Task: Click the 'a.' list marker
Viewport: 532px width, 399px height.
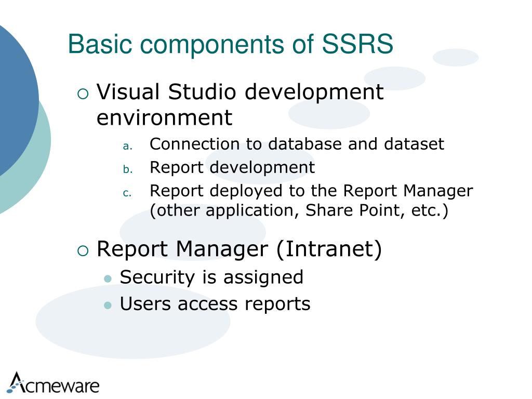Action: click(128, 146)
